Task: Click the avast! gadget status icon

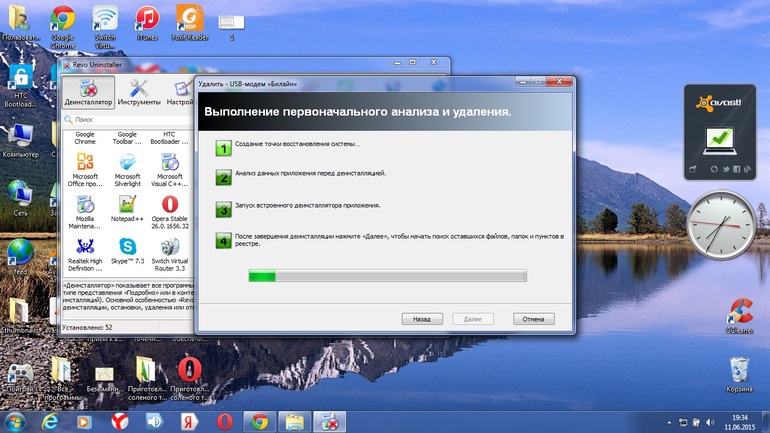Action: point(718,138)
